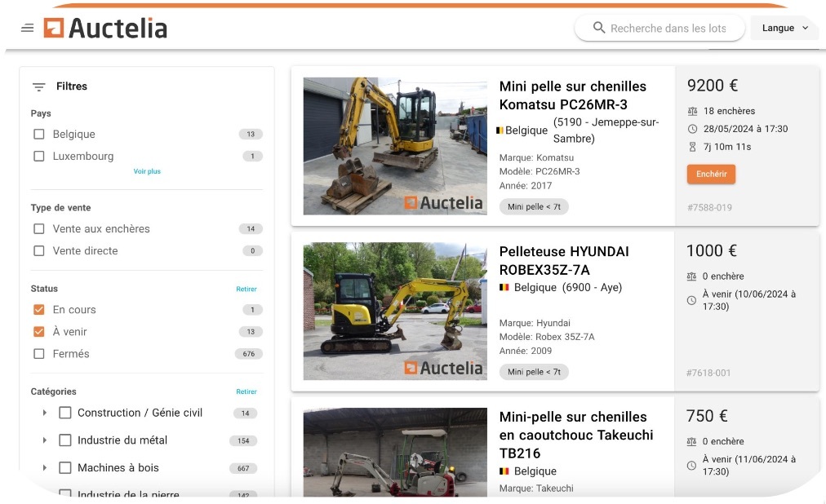The image size is (826, 504).
Task: Click clock icon on the 1000 € lot
Action: (x=691, y=300)
